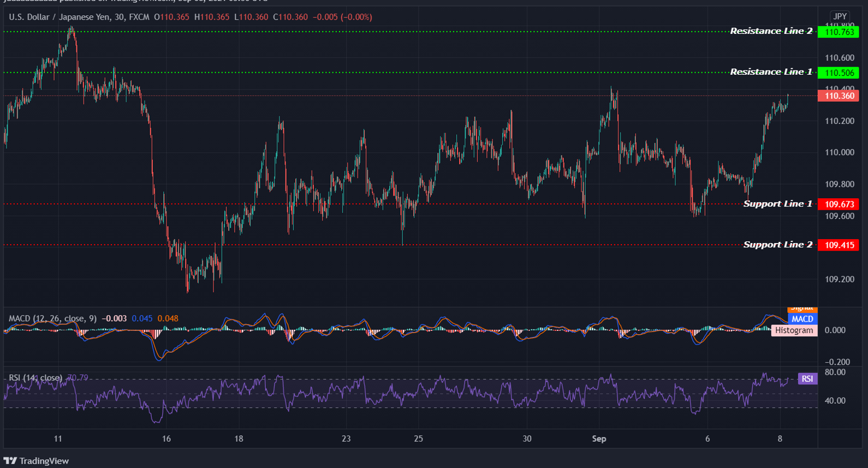Click the histogram value -0.003
868x468 pixels.
[114, 318]
